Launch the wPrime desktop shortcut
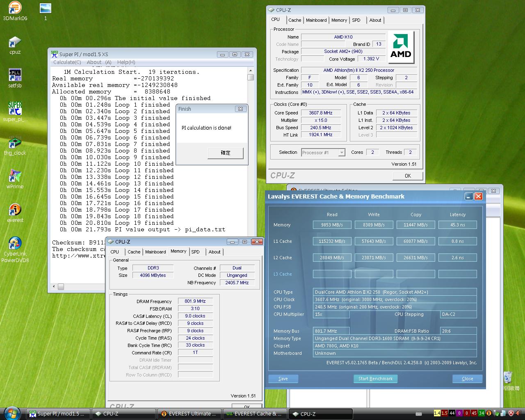The width and height of the screenshot is (525, 420). point(15,179)
